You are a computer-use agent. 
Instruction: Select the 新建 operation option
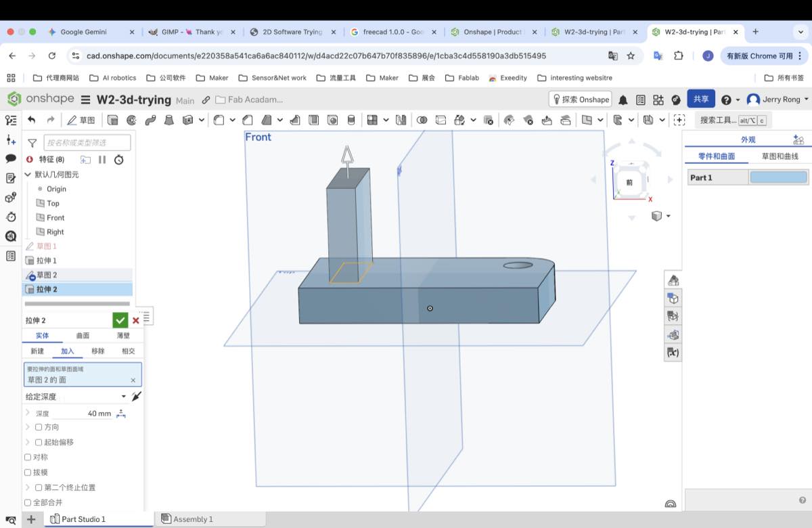[37, 351]
